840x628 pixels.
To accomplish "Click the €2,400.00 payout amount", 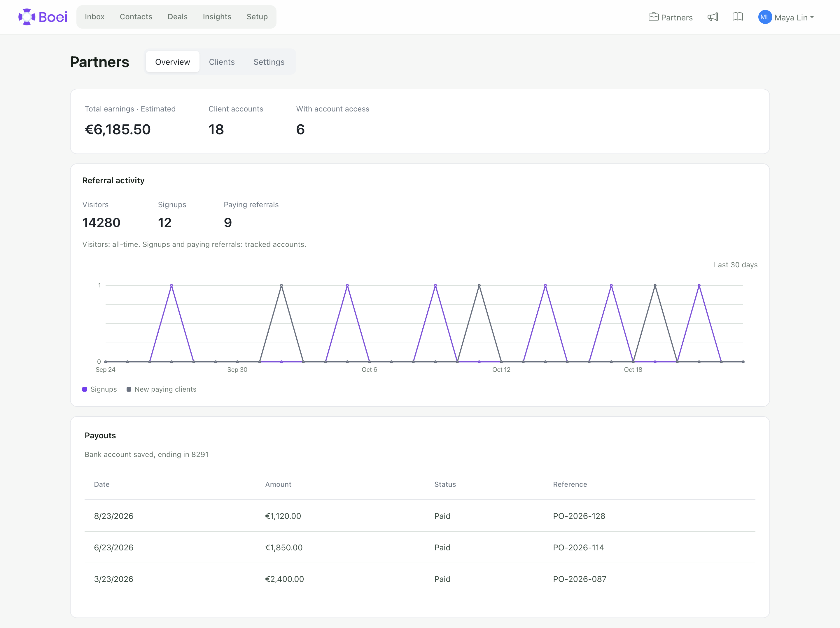I will tap(284, 579).
